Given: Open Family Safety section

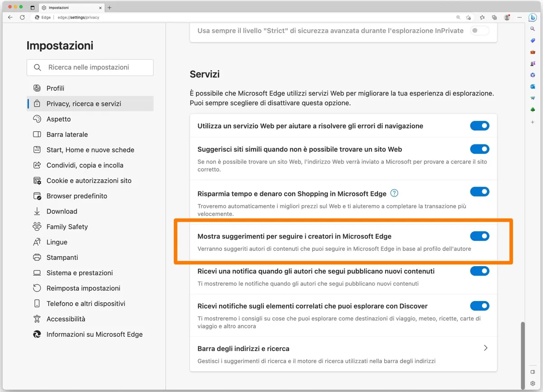Looking at the screenshot, I should pyautogui.click(x=90, y=227).
